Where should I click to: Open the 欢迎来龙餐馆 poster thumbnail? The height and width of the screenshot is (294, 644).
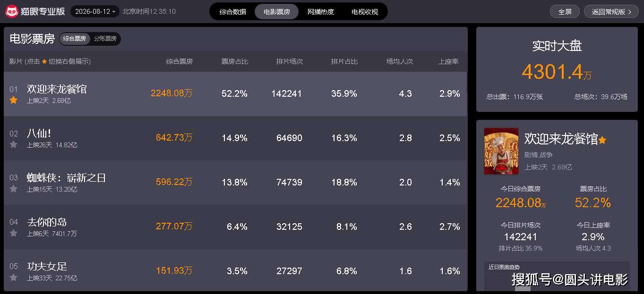click(501, 151)
